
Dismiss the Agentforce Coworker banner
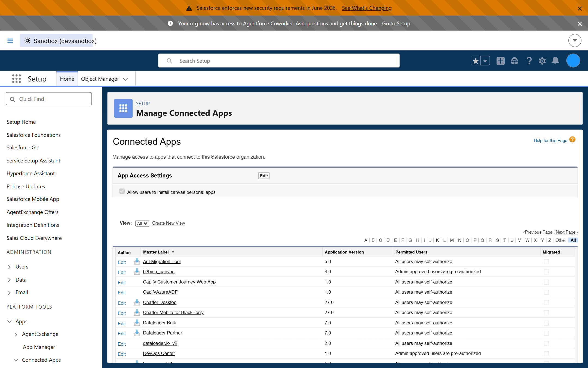[580, 24]
